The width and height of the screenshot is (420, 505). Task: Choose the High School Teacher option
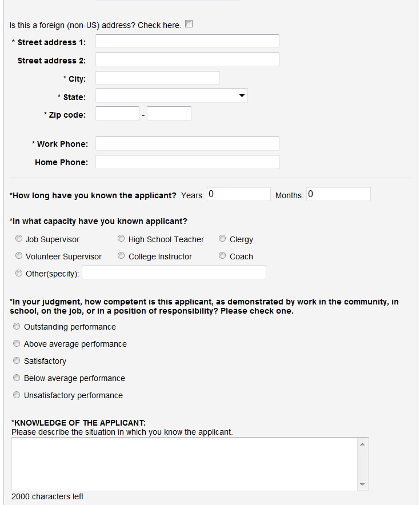tap(121, 239)
